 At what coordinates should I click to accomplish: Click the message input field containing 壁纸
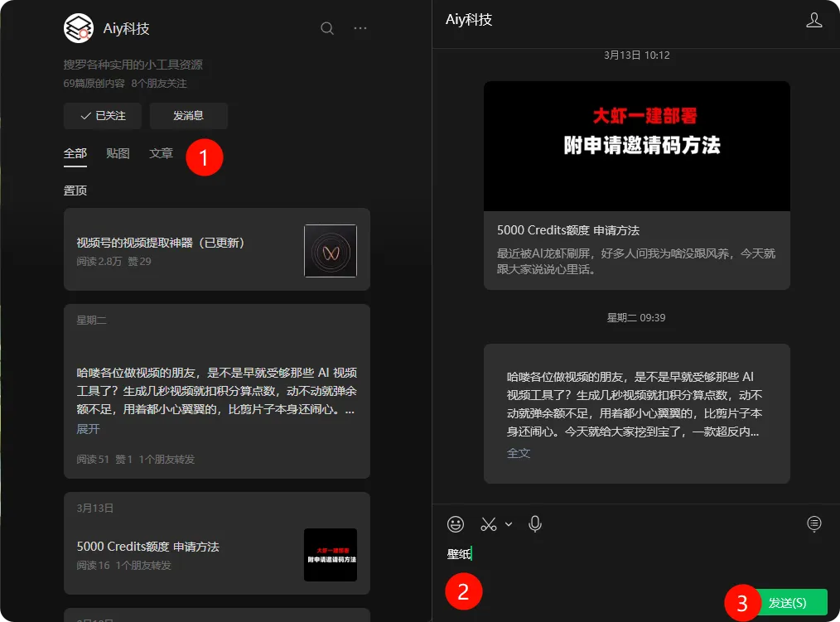636,554
